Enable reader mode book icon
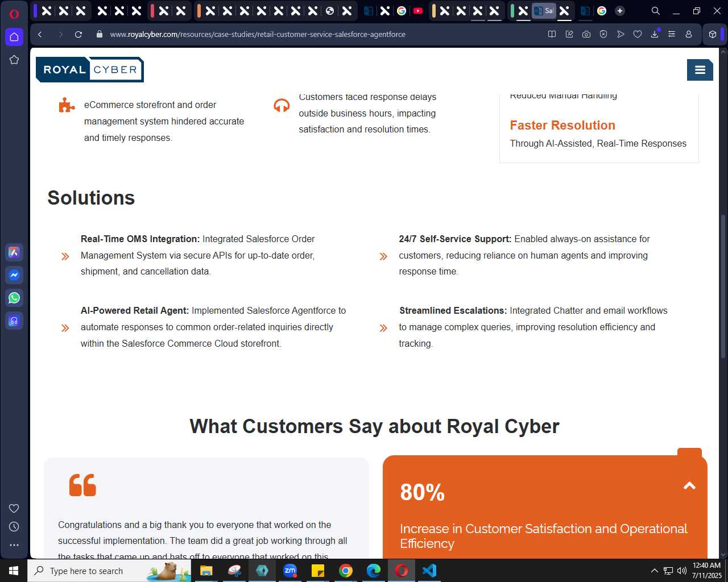 (552, 34)
